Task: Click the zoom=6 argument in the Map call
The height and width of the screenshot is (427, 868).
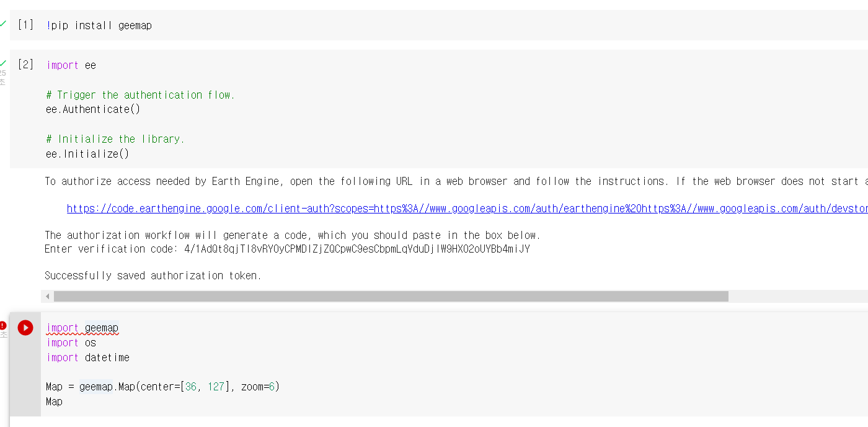Action: [259, 386]
